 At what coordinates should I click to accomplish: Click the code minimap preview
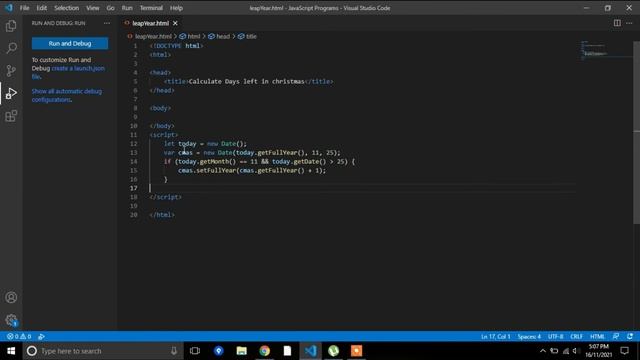(x=606, y=51)
